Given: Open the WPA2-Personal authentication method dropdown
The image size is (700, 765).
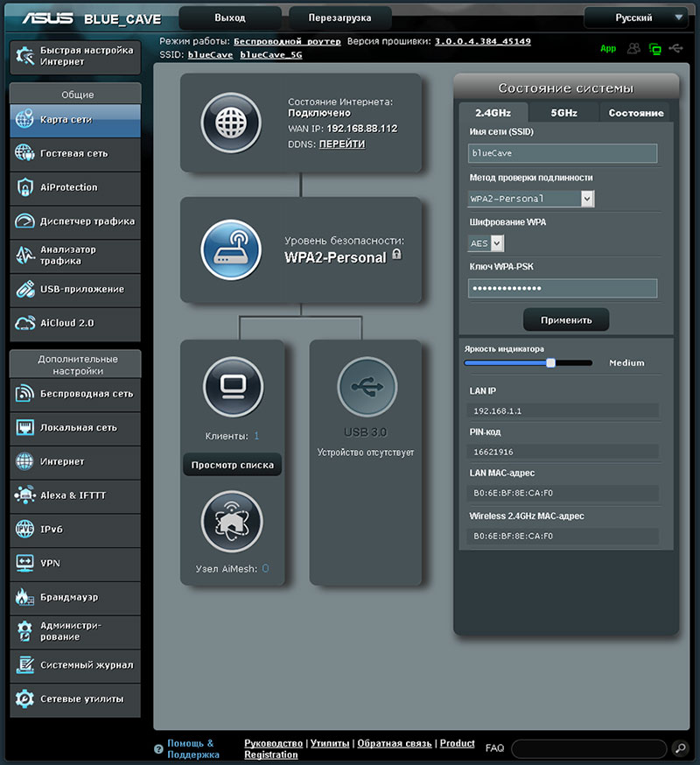Looking at the screenshot, I should pos(531,199).
